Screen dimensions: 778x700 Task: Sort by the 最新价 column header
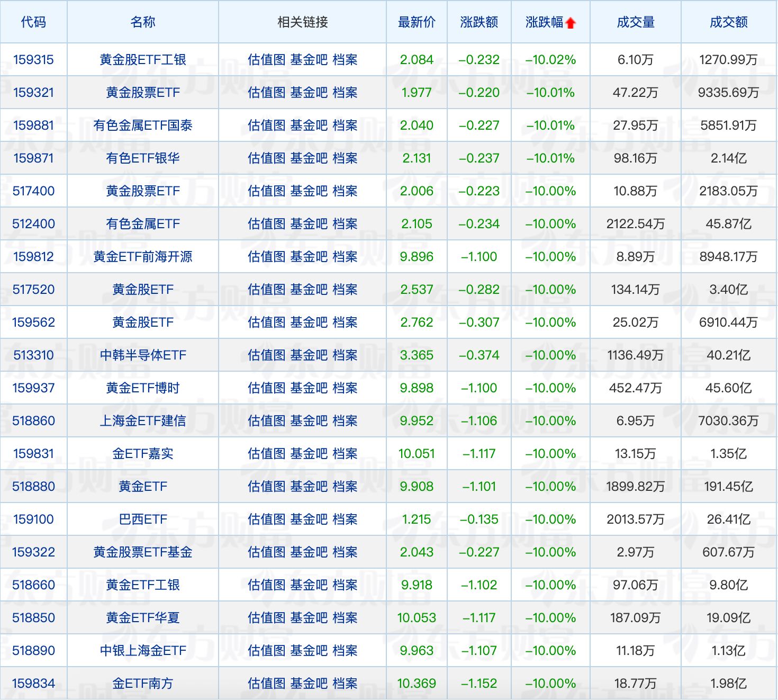(416, 22)
